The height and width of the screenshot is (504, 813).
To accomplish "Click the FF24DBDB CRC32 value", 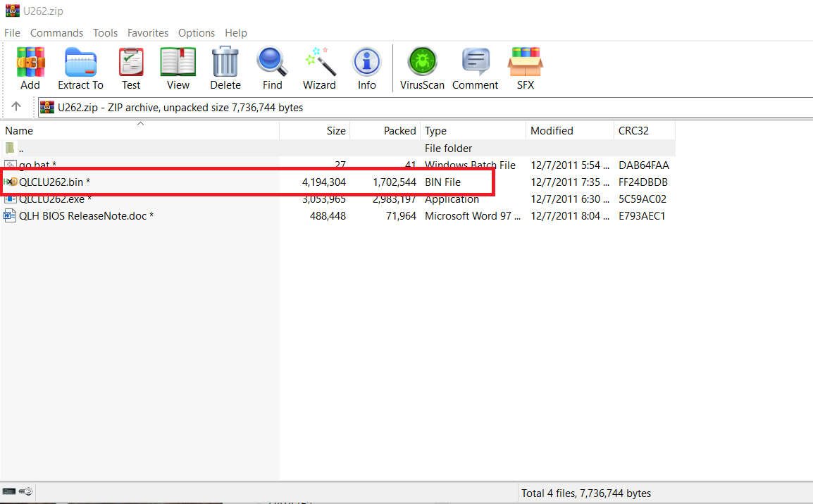I will [x=643, y=182].
